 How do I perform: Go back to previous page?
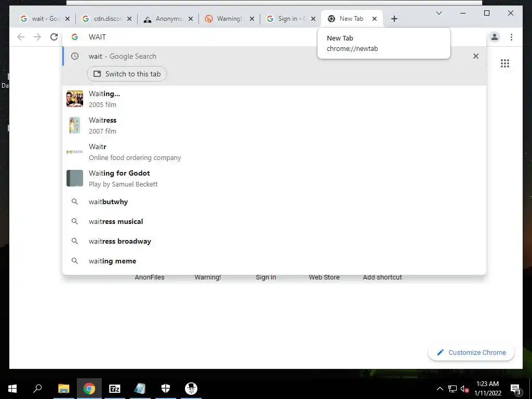click(x=21, y=37)
